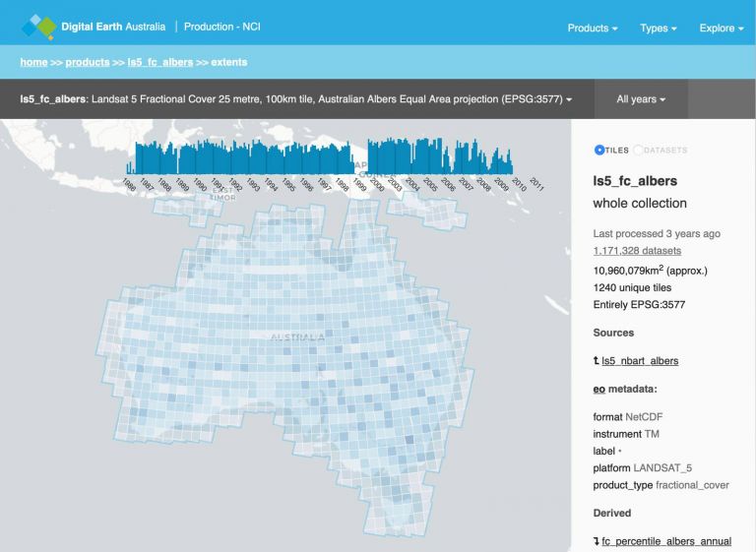Click the Digital Earth Australia title text
756x552 pixels.
[x=113, y=27]
